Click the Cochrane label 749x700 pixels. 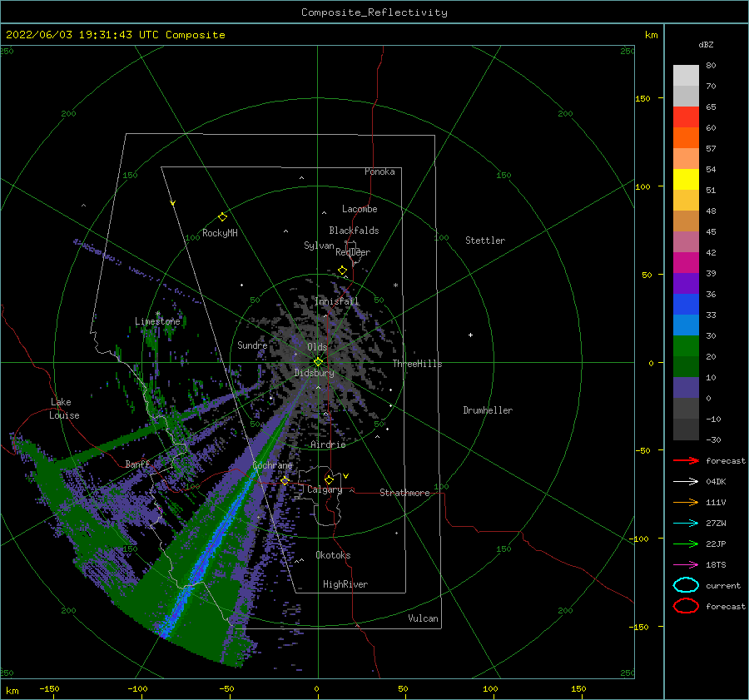[x=272, y=465]
